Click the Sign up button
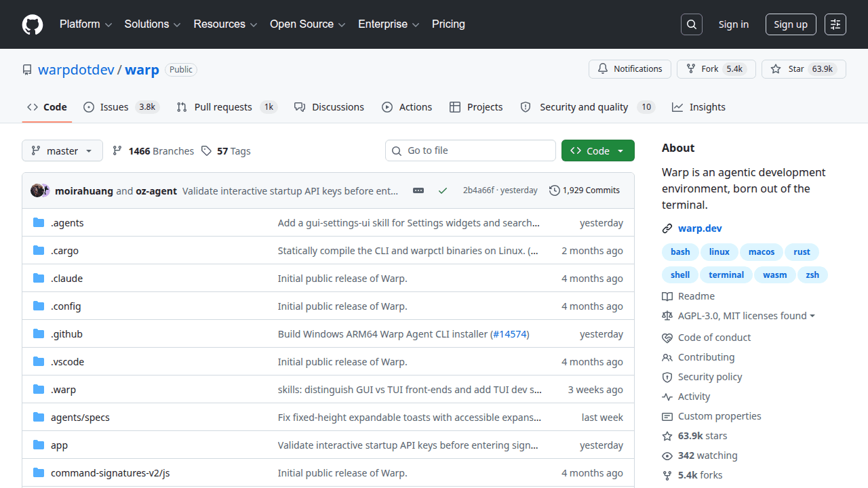The height and width of the screenshot is (488, 868). [x=791, y=24]
